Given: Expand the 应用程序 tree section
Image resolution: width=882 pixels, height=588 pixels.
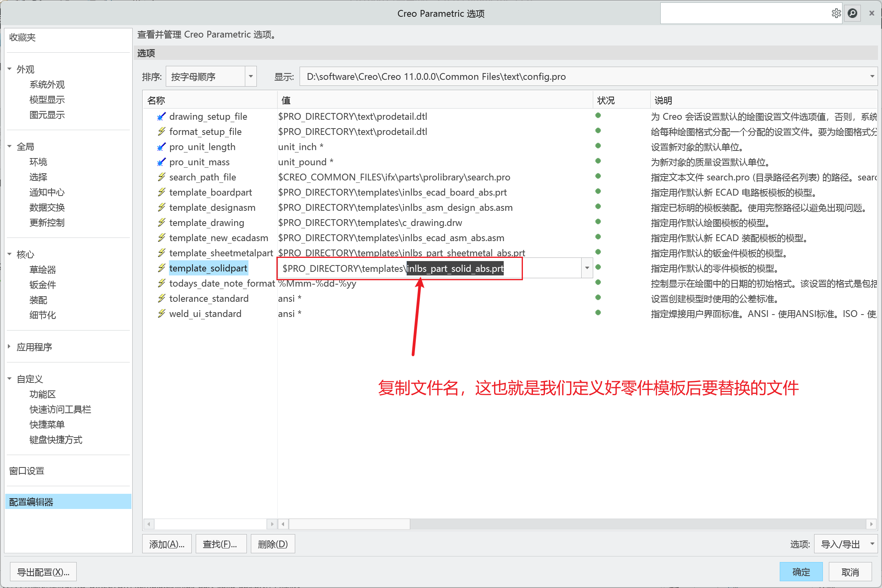Looking at the screenshot, I should coord(10,347).
